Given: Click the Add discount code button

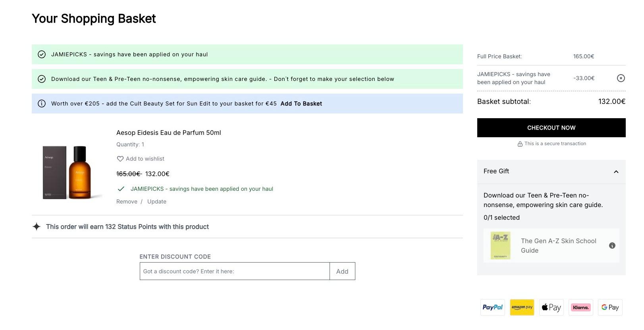Looking at the screenshot, I should coord(342,271).
